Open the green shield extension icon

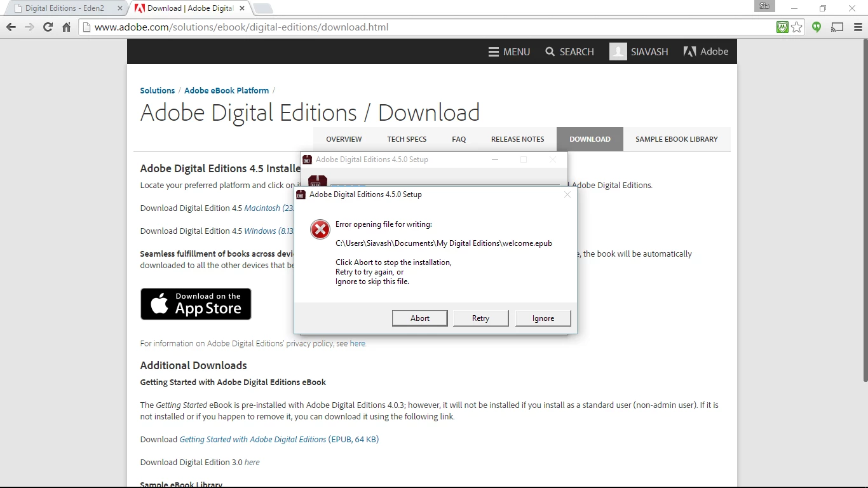[x=782, y=27]
